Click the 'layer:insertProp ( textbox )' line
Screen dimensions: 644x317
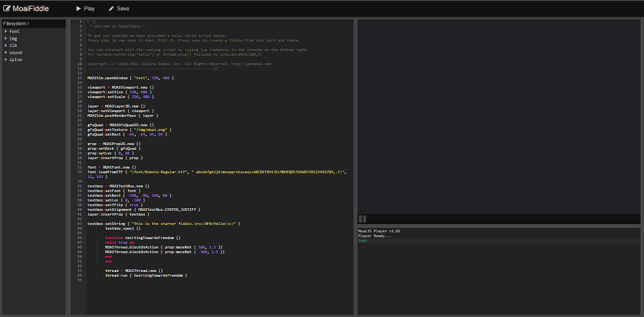(x=118, y=214)
